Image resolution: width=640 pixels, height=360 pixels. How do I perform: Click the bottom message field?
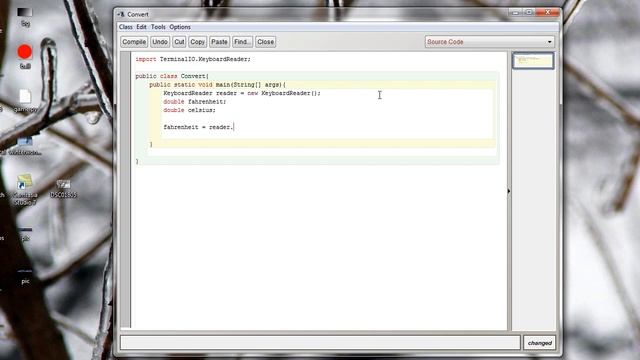[x=320, y=342]
